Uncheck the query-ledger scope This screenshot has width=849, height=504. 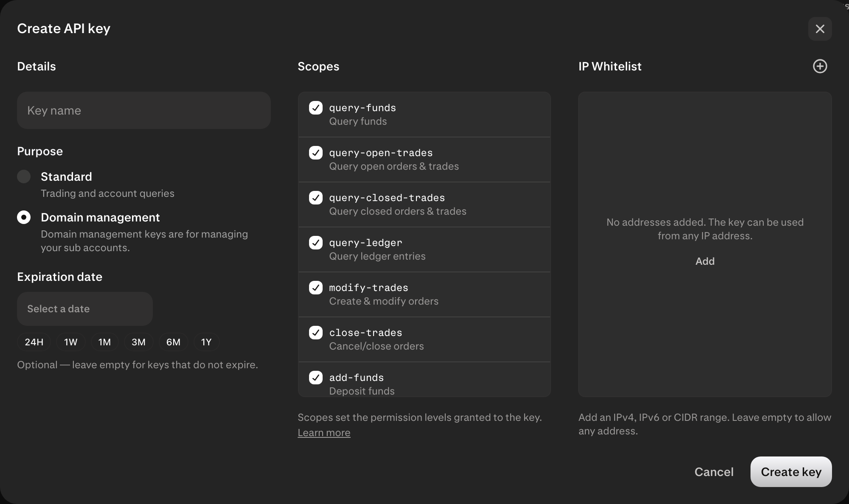[x=316, y=243]
